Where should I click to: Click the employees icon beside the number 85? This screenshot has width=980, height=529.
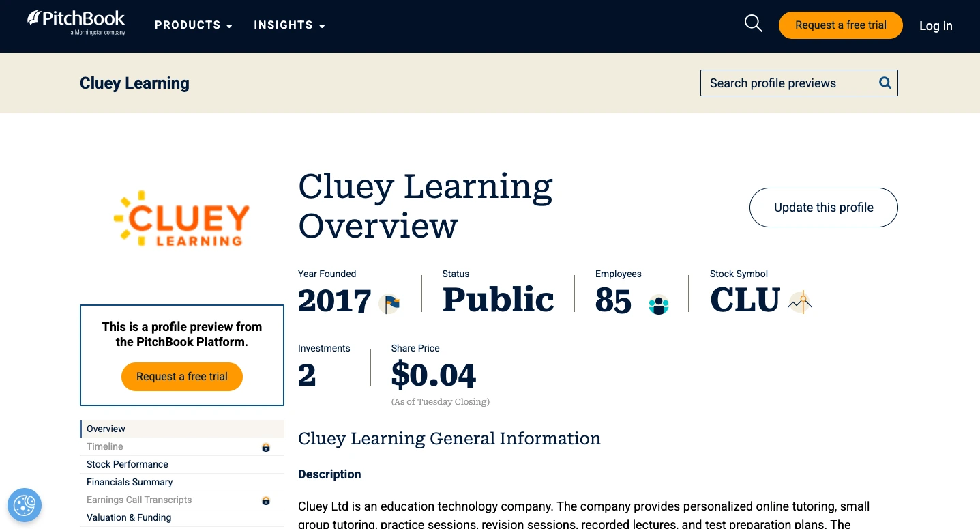point(657,304)
